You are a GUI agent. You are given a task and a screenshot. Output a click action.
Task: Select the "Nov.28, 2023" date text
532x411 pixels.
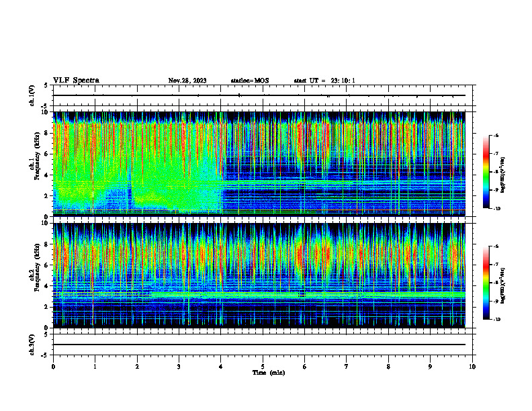(x=187, y=81)
